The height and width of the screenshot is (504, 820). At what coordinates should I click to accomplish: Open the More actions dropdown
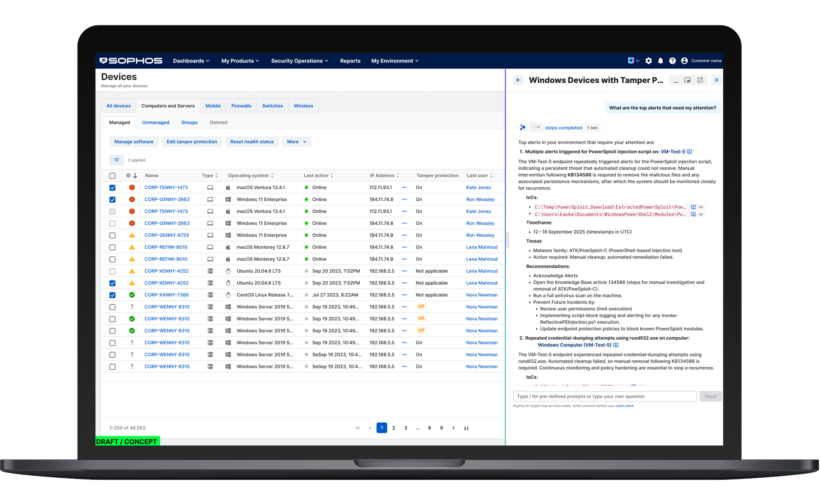coord(296,142)
